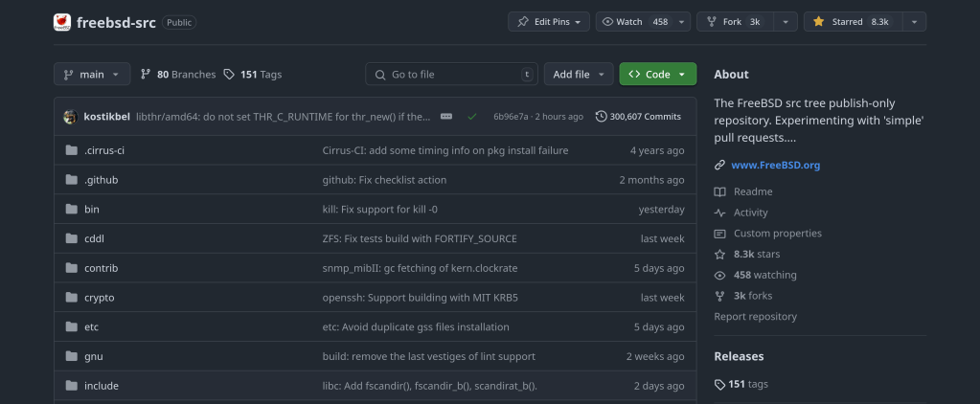Screen dimensions: 980x404
Task: Focus the Go to file search field
Action: (450, 74)
